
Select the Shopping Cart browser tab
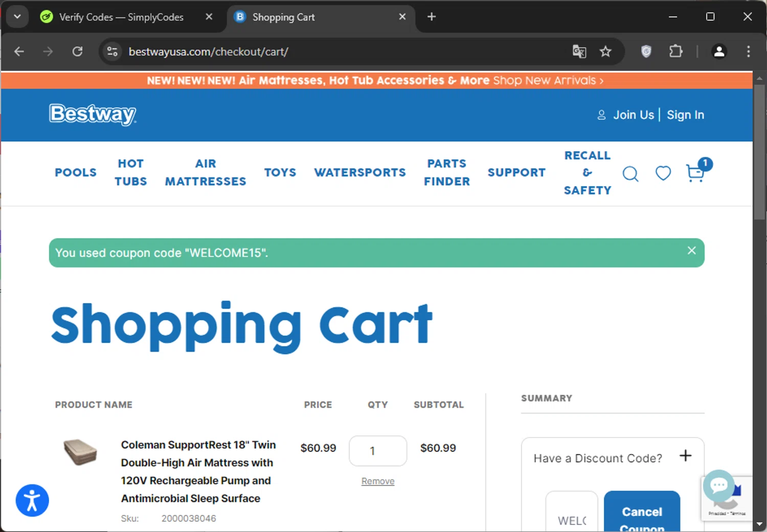tap(322, 17)
